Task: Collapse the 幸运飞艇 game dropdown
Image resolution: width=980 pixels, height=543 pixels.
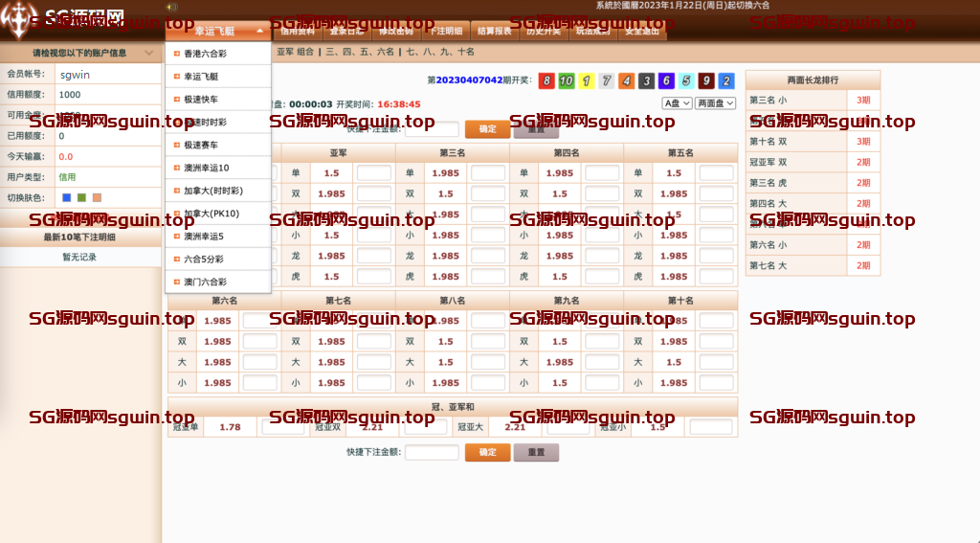Action: pyautogui.click(x=258, y=31)
